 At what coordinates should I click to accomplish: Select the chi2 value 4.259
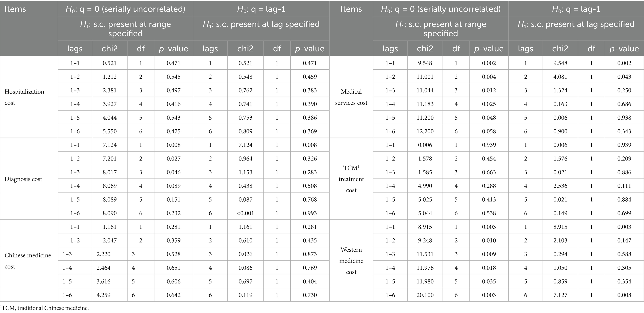103,295
